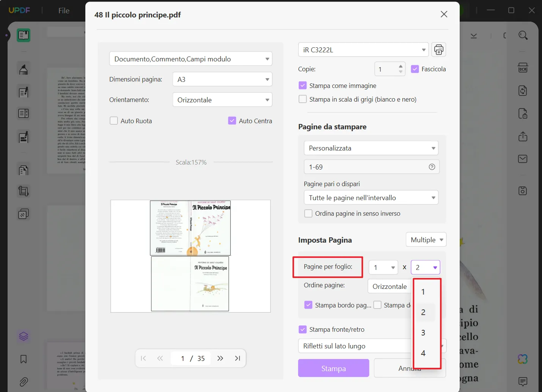Jump to last page in print preview
Viewport: 542px width, 392px height.
(x=237, y=358)
